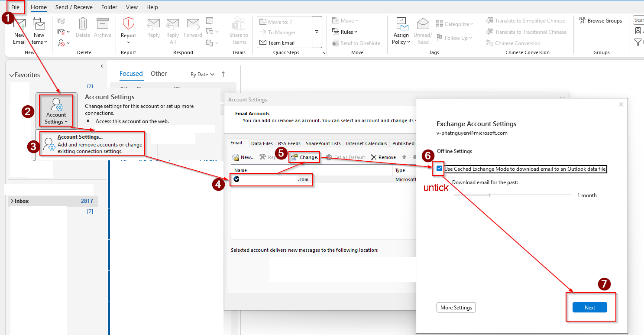644x335 pixels.
Task: Open the Follow Up dropdown
Action: tap(455, 38)
